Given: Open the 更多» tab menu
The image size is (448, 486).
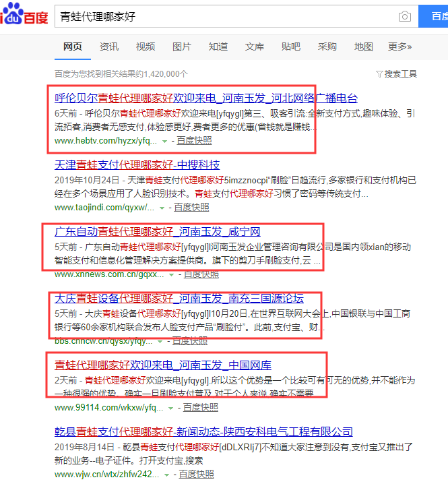Looking at the screenshot, I should coord(399,47).
